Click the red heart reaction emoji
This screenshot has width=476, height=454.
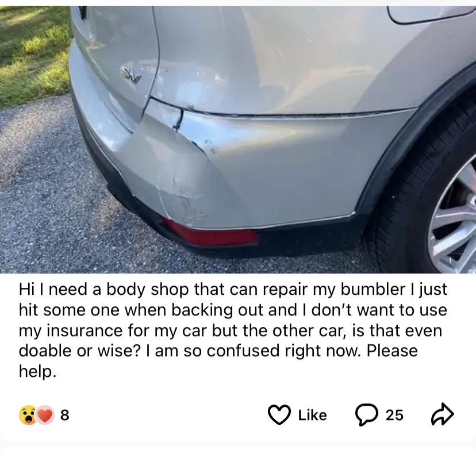tap(45, 415)
